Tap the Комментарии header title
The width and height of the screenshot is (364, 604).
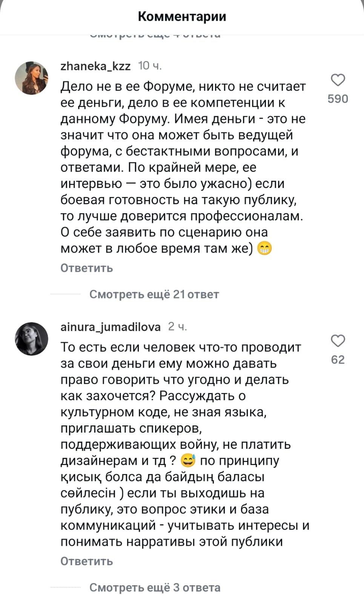click(x=182, y=17)
